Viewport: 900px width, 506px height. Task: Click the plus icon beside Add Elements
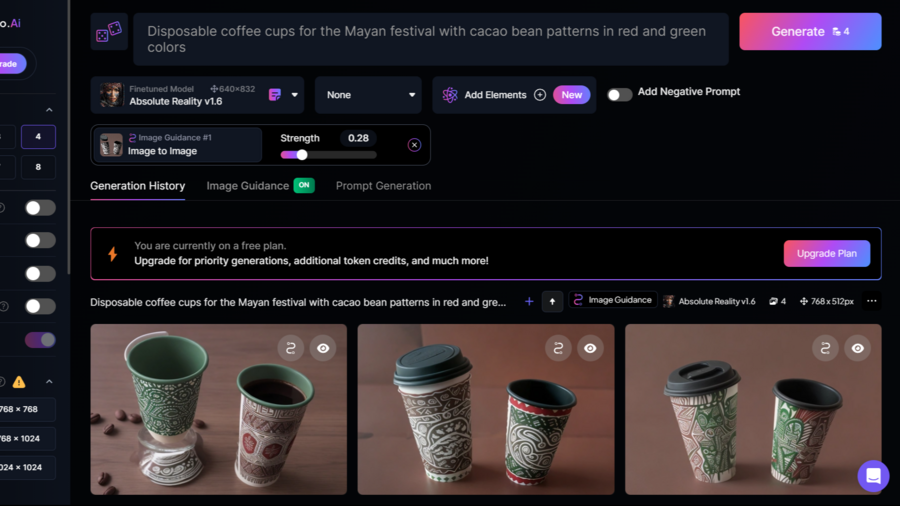click(540, 95)
